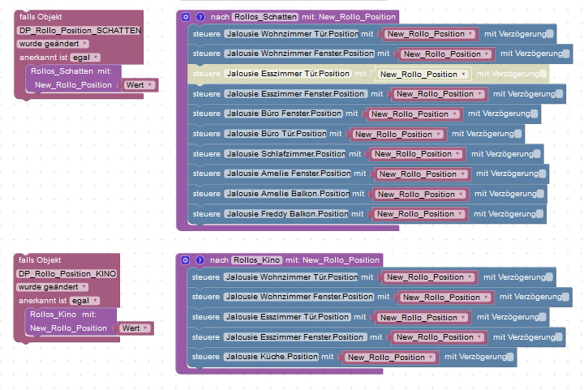Enable delay checkbox for Jalousie Büro Fenster row
This screenshot has height=390, width=588.
point(534,114)
